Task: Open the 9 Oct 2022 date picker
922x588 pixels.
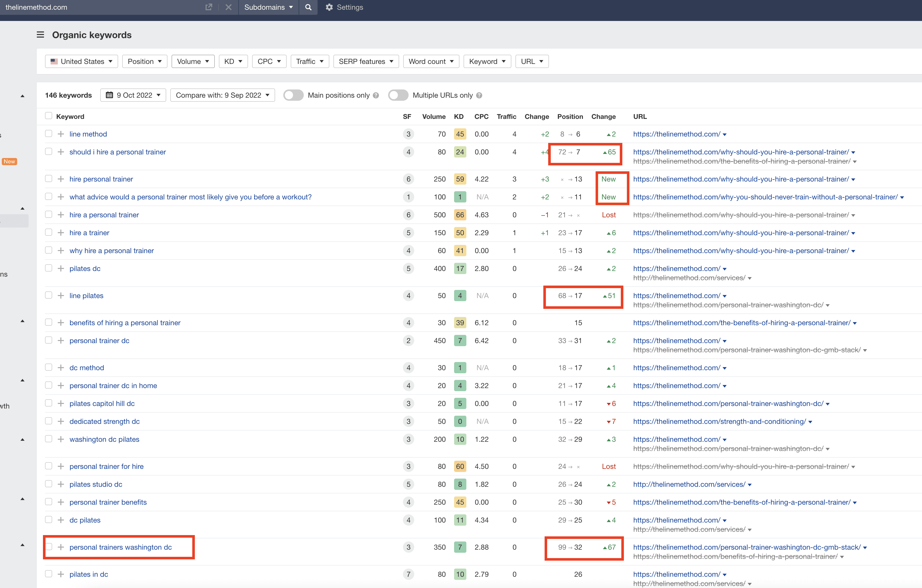Action: [133, 95]
